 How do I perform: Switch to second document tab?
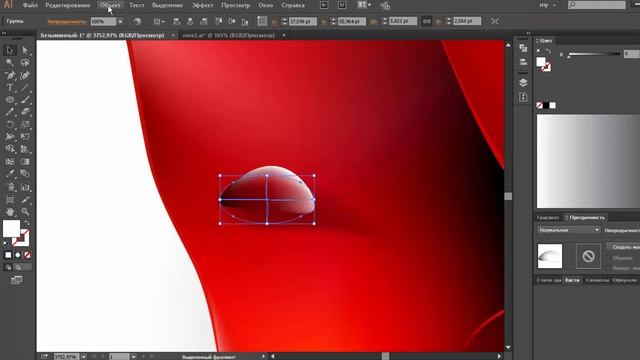coord(229,36)
